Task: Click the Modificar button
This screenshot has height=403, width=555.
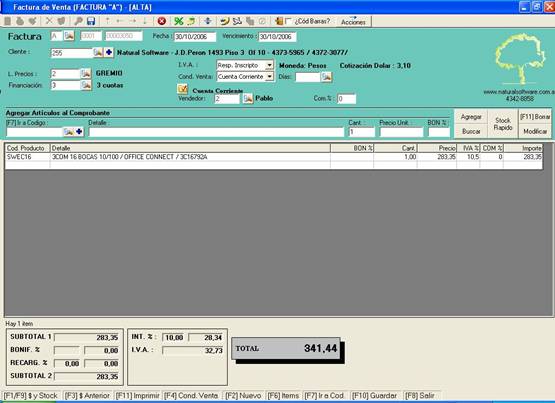Action: click(535, 131)
